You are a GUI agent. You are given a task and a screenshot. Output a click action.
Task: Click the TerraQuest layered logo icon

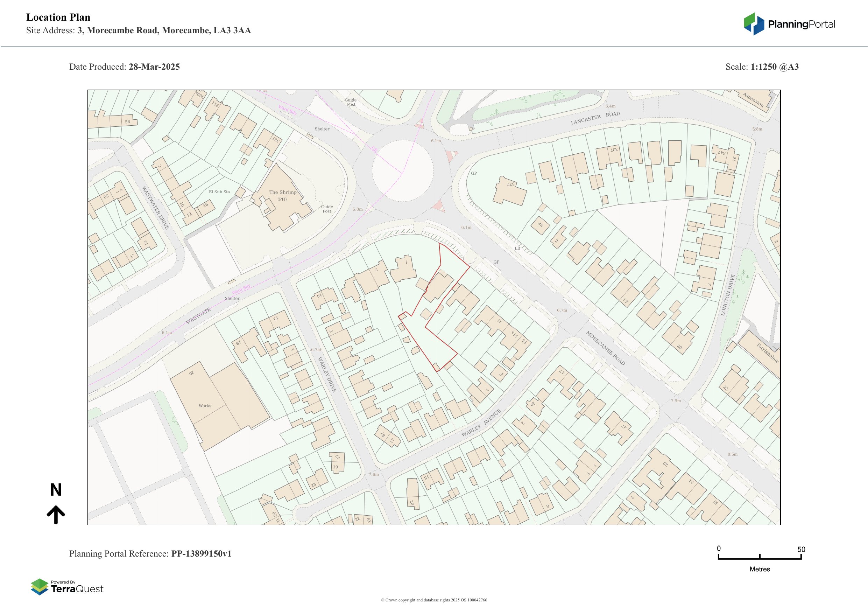(x=39, y=587)
